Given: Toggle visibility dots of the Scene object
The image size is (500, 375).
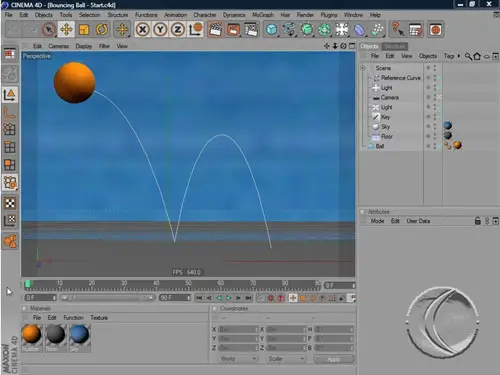Looking at the screenshot, I should point(435,68).
